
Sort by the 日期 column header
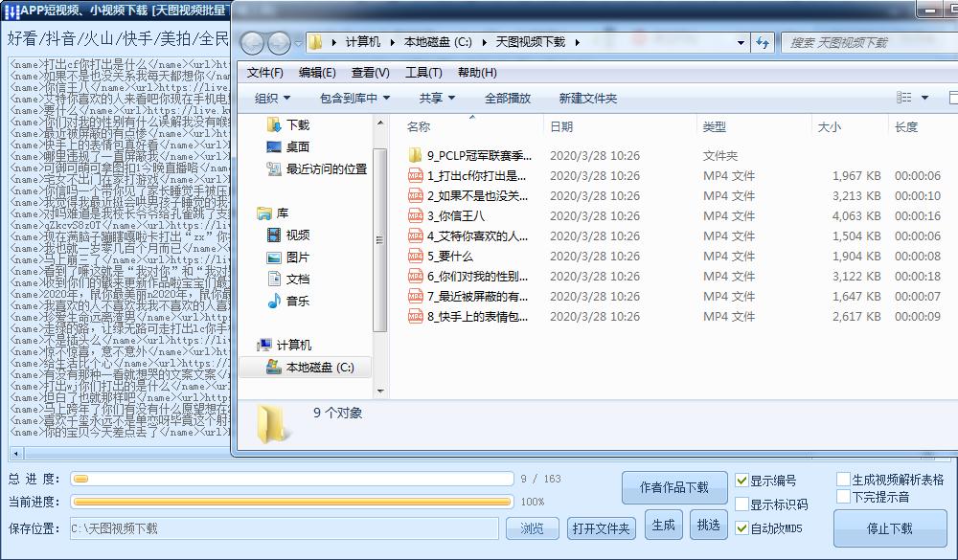561,127
